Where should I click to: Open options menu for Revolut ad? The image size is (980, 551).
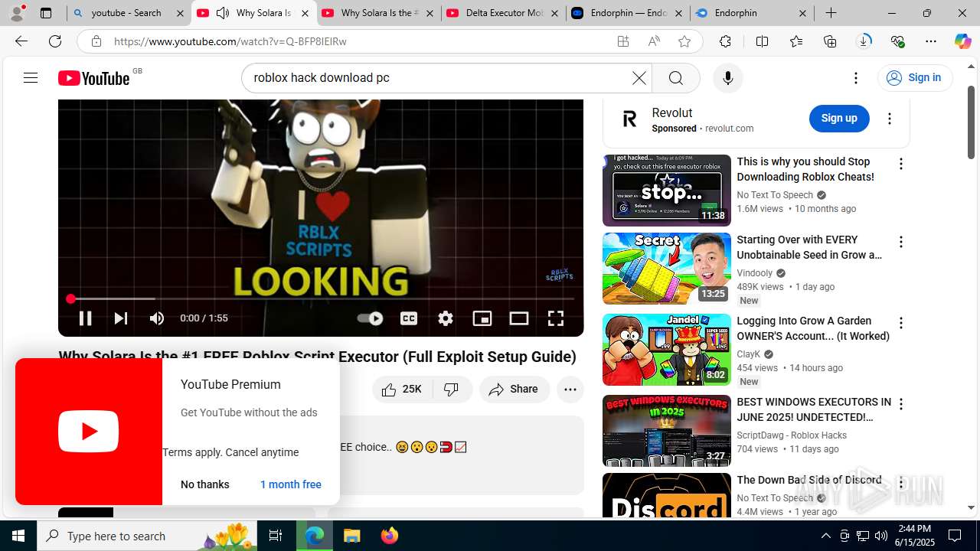[x=890, y=119]
